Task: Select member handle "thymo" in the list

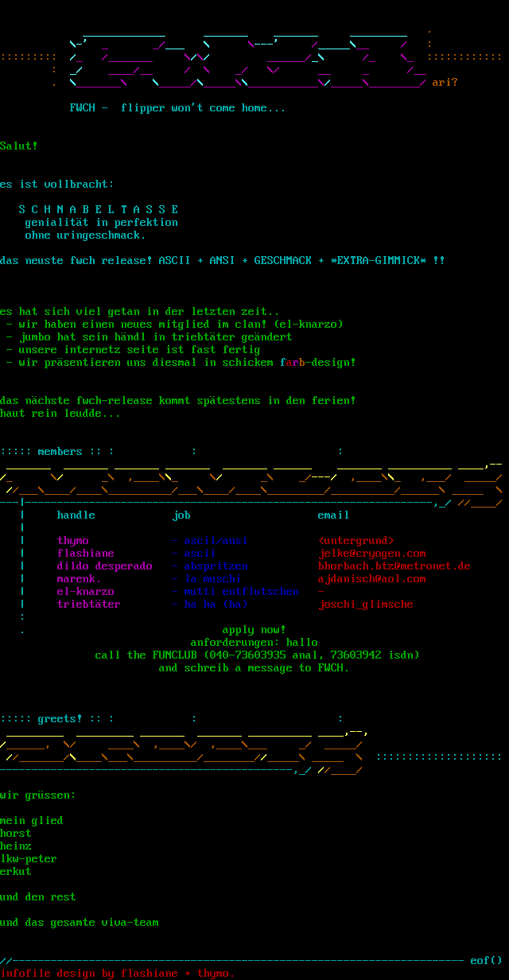Action: point(73,541)
